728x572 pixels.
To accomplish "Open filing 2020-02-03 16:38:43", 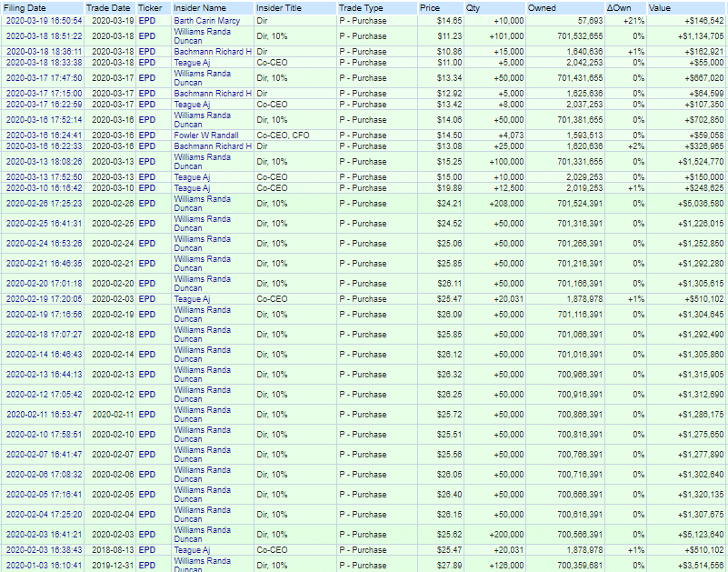I will 45,549.
